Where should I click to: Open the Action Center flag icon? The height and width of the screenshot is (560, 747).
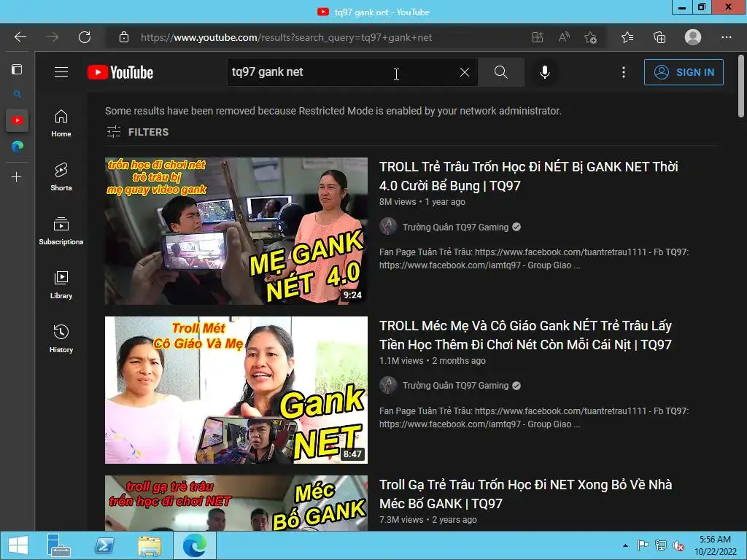[x=643, y=545]
